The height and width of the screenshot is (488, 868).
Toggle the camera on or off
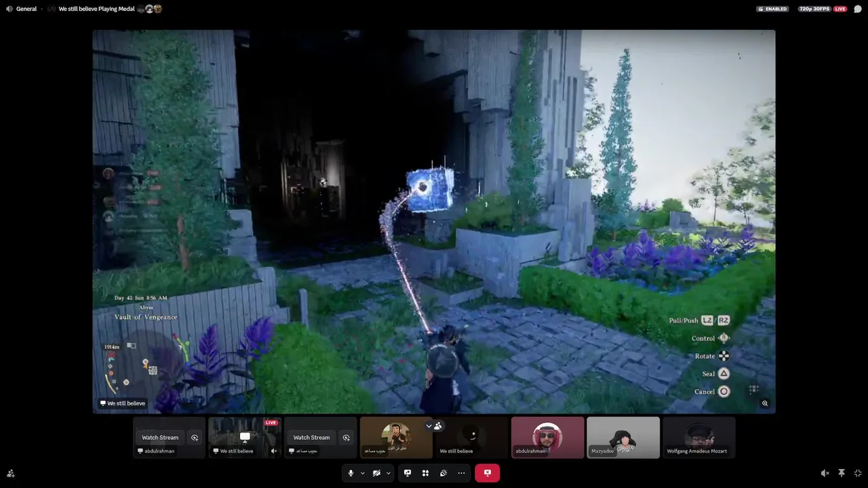376,473
